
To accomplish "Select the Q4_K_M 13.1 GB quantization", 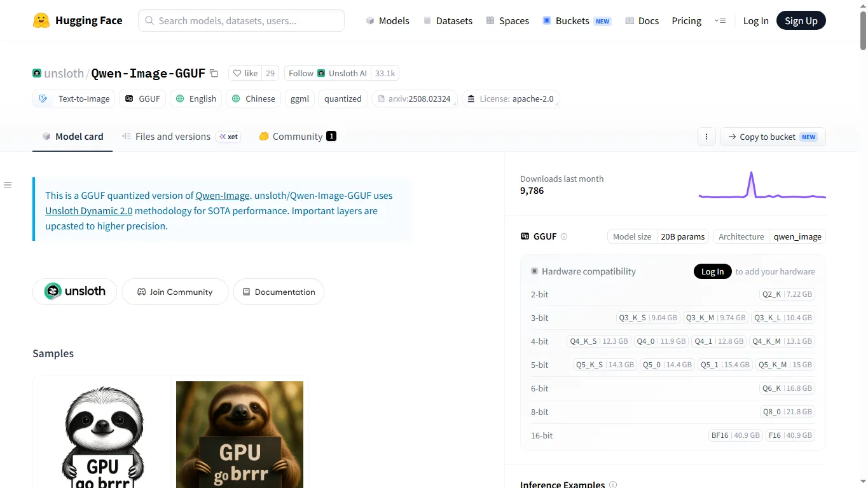I will (782, 341).
